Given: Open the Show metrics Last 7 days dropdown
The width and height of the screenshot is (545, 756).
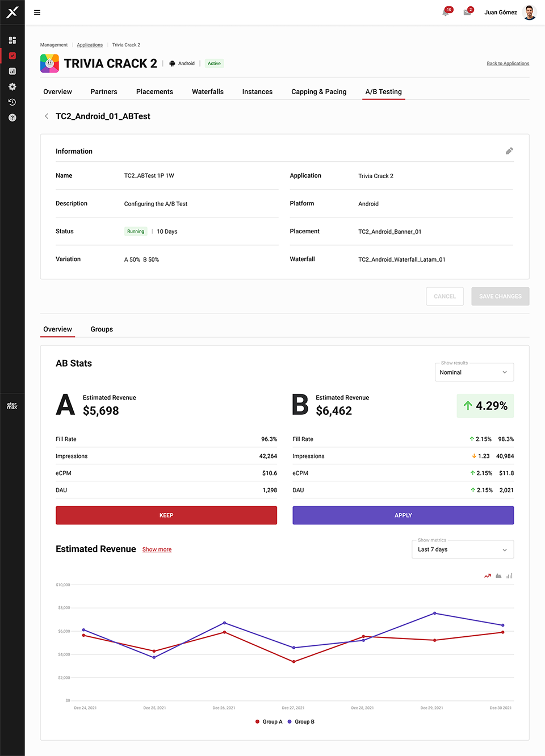Looking at the screenshot, I should (x=463, y=549).
